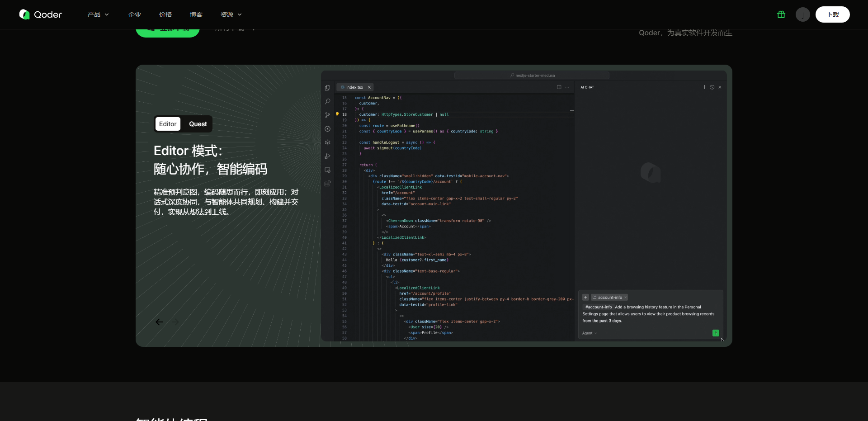This screenshot has width=868, height=421.
Task: Click the chat history icon in AI Chat
Action: point(712,87)
